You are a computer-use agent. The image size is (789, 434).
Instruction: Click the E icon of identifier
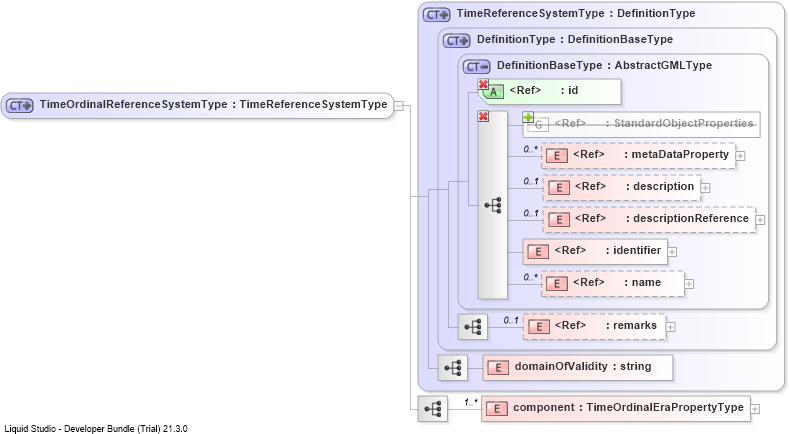click(538, 252)
